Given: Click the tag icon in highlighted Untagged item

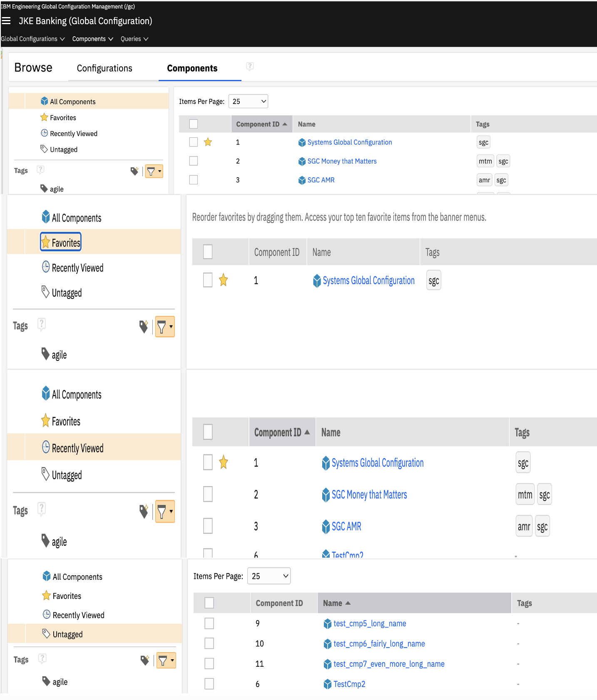Looking at the screenshot, I should coord(46,633).
